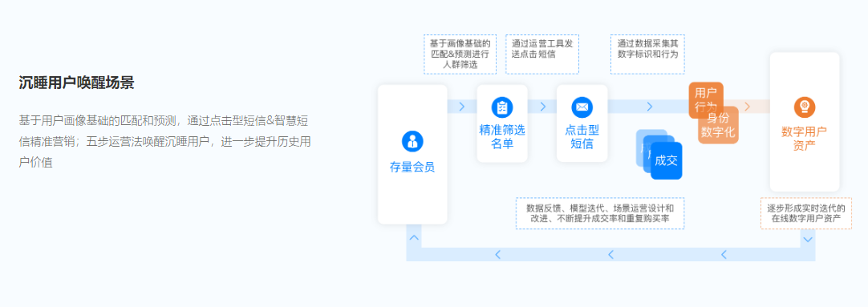Click the right chevron between 存量会员 and 精准筛选名单
The width and height of the screenshot is (868, 307).
point(462,107)
